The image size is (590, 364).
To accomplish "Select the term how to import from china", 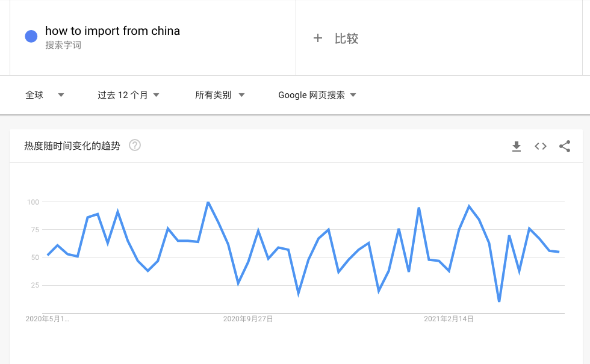I will click(112, 30).
